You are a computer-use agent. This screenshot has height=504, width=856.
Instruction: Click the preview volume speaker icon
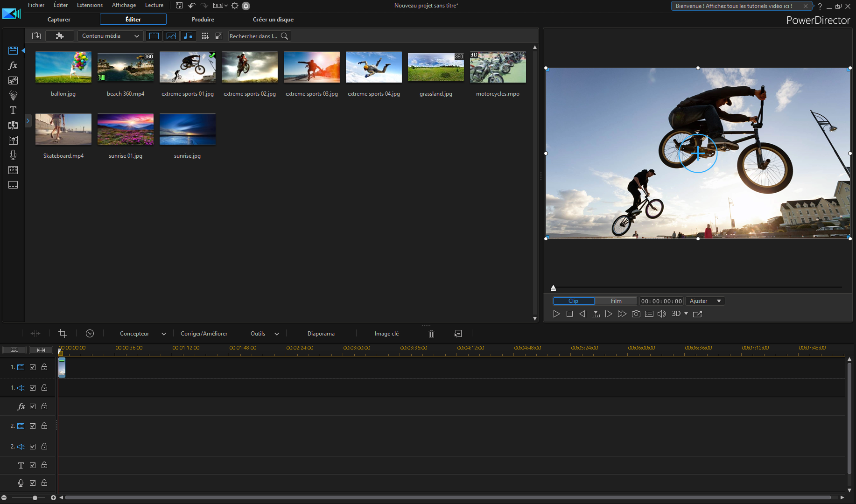(x=661, y=314)
